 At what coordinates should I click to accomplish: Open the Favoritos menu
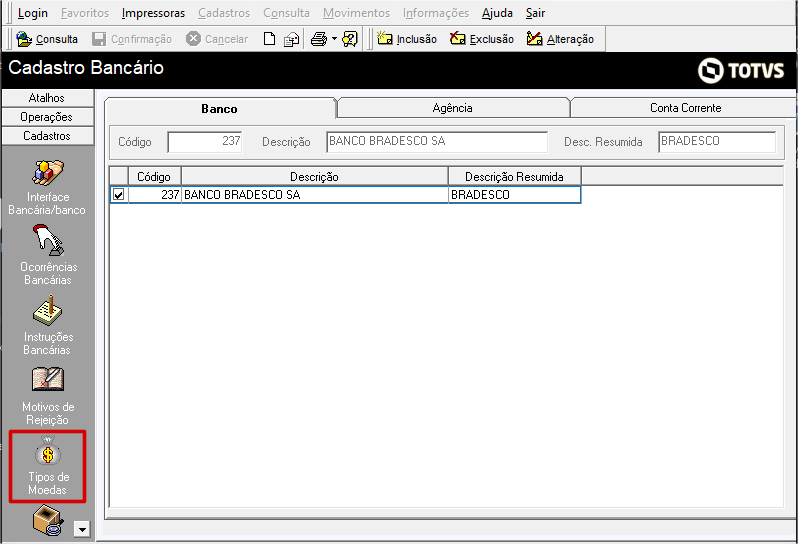point(85,13)
